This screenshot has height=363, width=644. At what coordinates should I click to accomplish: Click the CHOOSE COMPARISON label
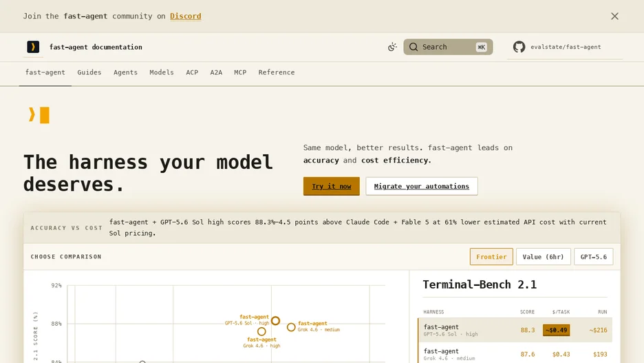click(x=66, y=256)
